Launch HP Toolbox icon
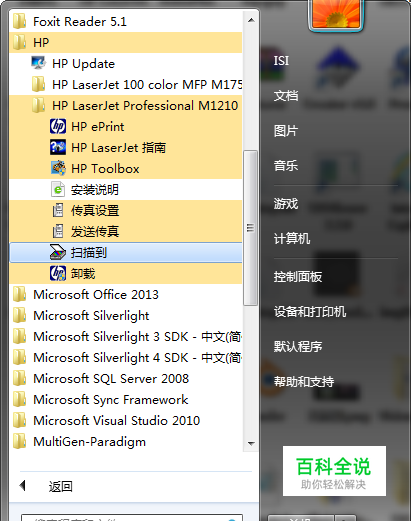This screenshot has width=411, height=521. click(58, 168)
